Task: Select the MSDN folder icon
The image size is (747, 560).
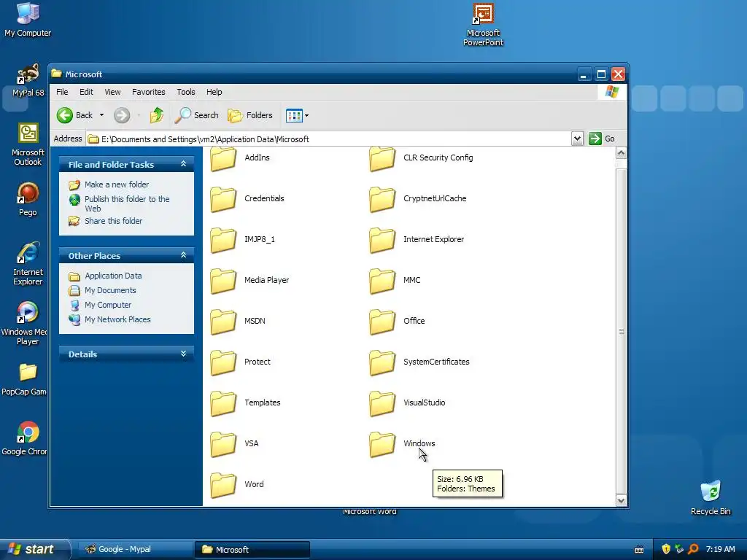Action: click(223, 322)
